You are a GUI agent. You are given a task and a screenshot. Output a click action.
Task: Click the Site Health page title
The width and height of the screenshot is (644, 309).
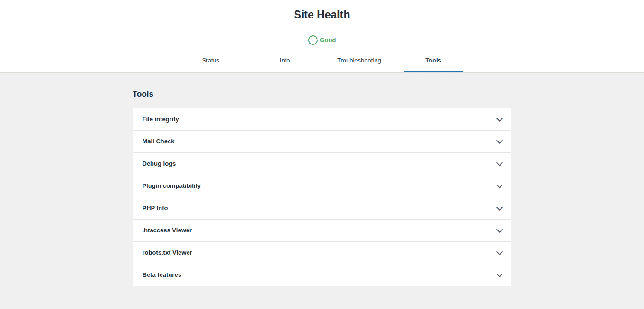pyautogui.click(x=322, y=15)
